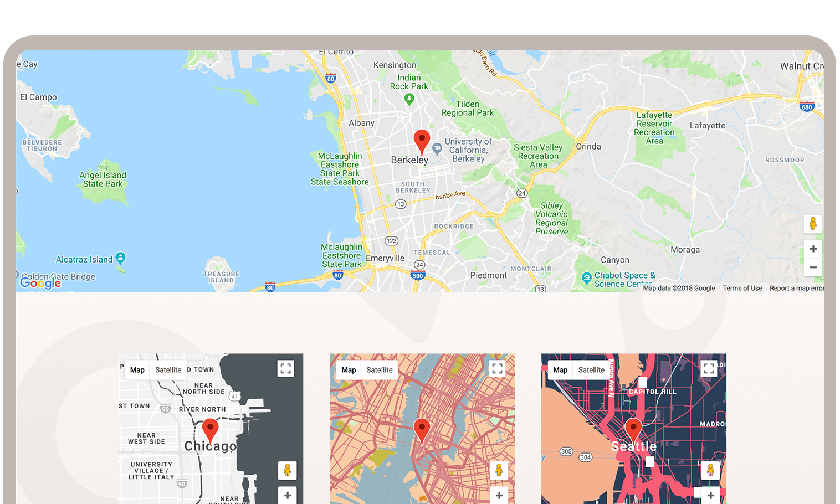
Task: Click the Alcatraz Island attraction marker
Action: point(120,258)
